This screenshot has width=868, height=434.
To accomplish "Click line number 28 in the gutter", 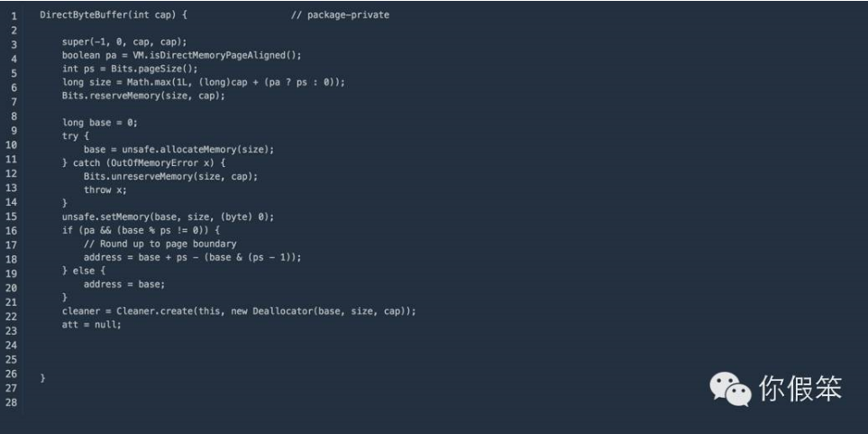I will 11,402.
